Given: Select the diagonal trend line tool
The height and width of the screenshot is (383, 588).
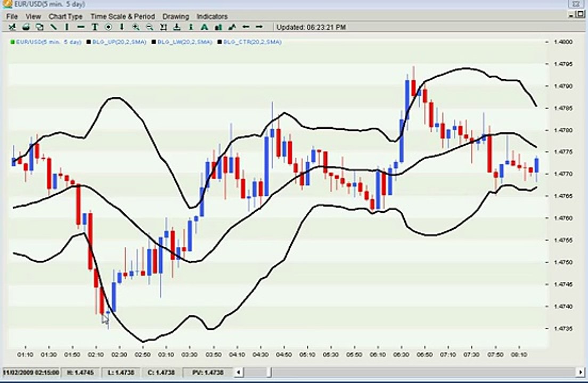Looking at the screenshot, I should click(53, 27).
